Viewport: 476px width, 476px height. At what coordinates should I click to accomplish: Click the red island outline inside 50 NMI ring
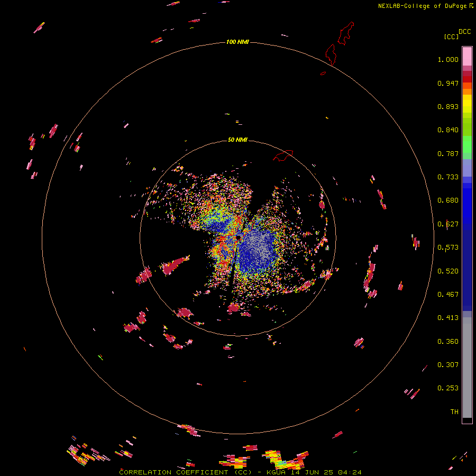pyautogui.click(x=283, y=155)
